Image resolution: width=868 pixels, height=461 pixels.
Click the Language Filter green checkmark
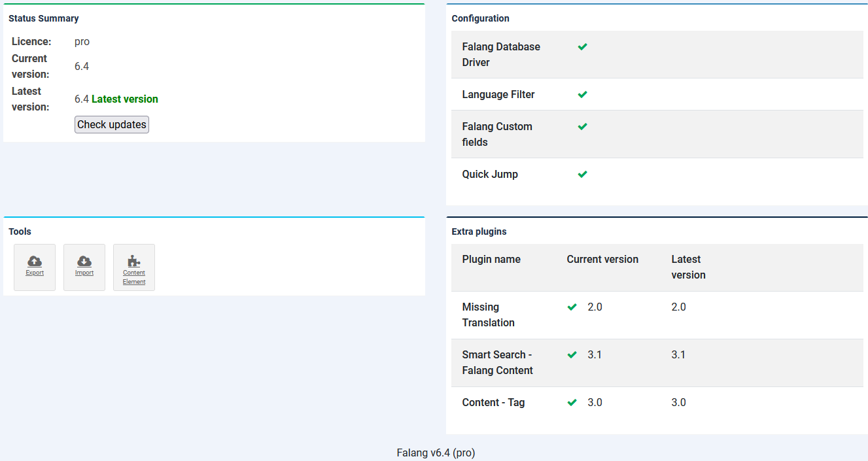(582, 95)
